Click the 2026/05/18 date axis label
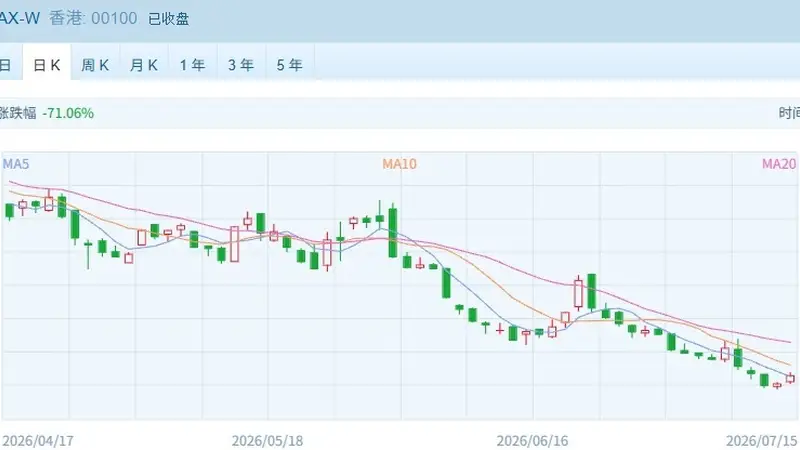Image resolution: width=800 pixels, height=450 pixels. (x=267, y=441)
